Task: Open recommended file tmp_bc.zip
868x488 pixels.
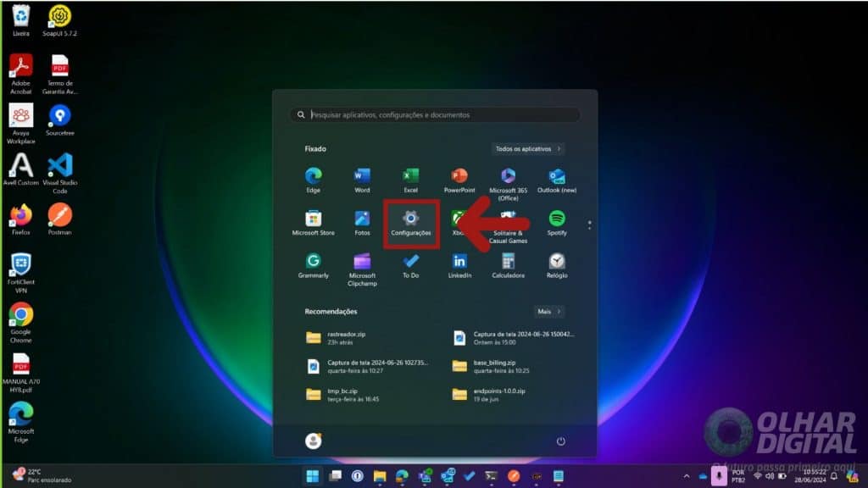Action: [x=365, y=395]
